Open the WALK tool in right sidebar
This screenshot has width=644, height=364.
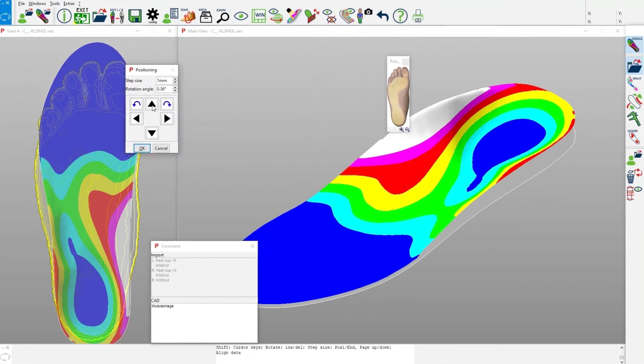[x=634, y=84]
